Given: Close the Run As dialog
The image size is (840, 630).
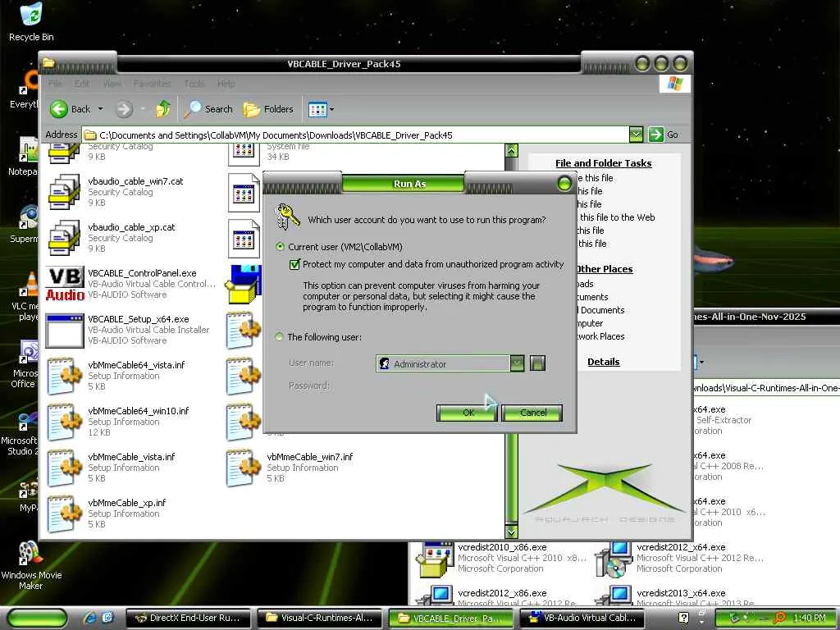Looking at the screenshot, I should (x=564, y=184).
